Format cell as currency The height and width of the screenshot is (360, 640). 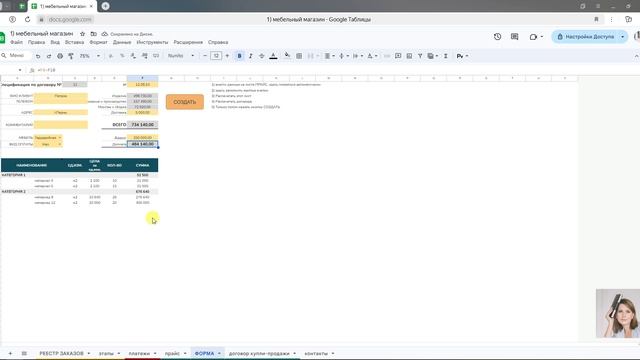point(111,56)
